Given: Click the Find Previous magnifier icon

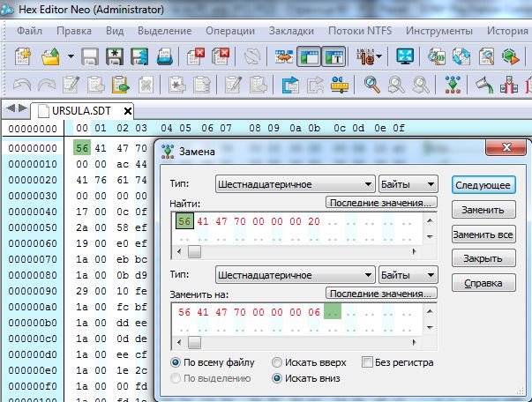Looking at the screenshot, I should click(x=396, y=85).
